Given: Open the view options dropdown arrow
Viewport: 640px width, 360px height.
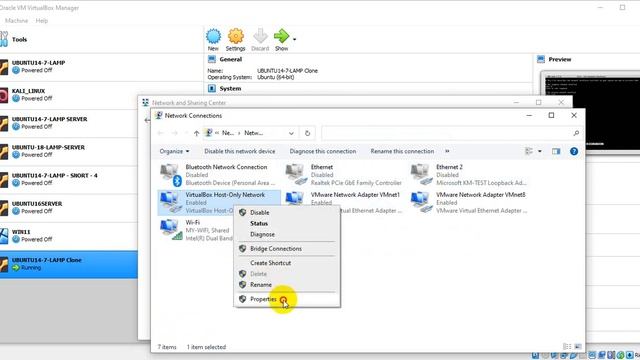Looking at the screenshot, I should coord(540,151).
